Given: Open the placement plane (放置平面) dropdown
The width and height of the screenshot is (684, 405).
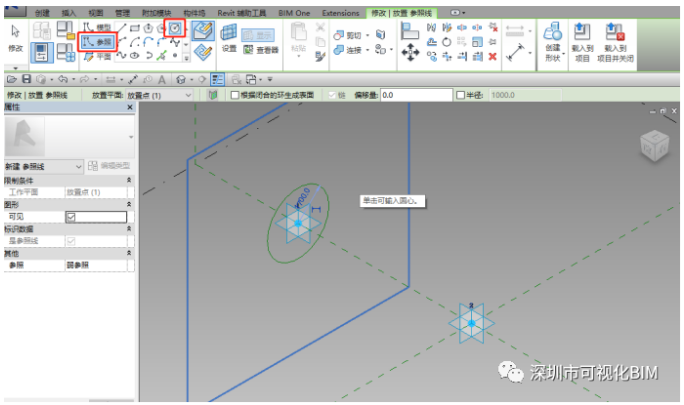Looking at the screenshot, I should point(159,95).
